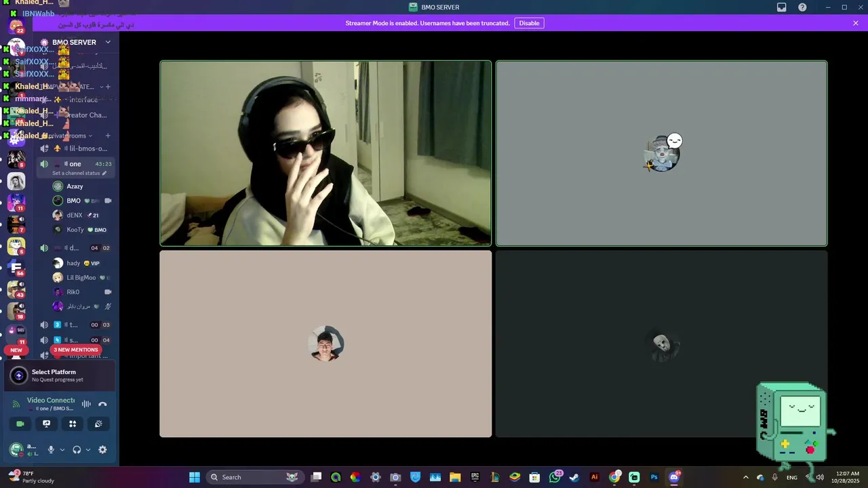The width and height of the screenshot is (868, 488).
Task: Open the Select Platform quest card
Action: 60,375
